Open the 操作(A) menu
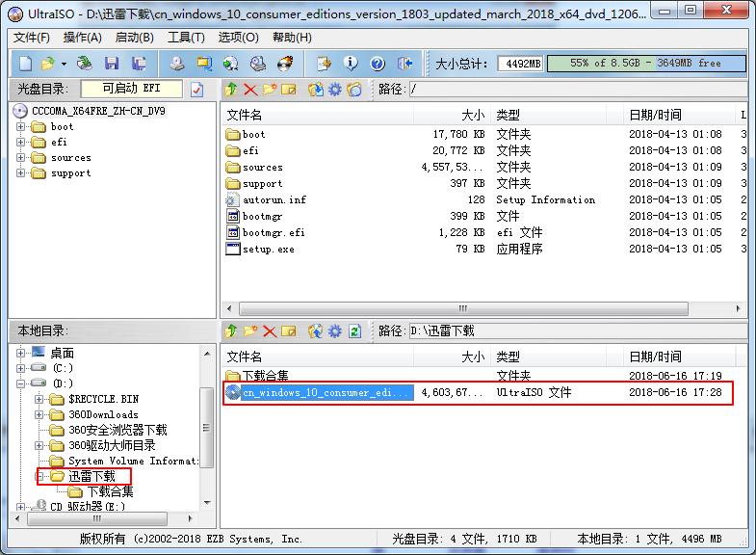The image size is (756, 555). pos(83,38)
